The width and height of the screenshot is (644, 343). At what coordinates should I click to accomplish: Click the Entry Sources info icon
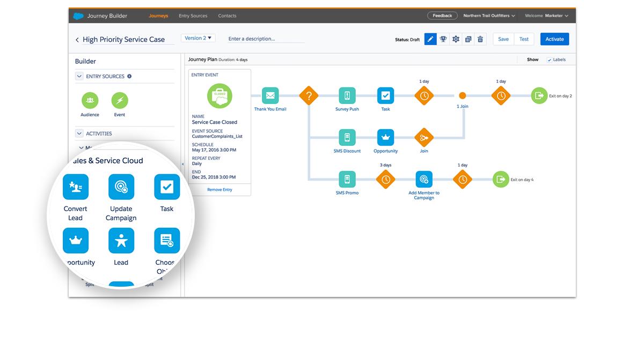click(x=129, y=76)
